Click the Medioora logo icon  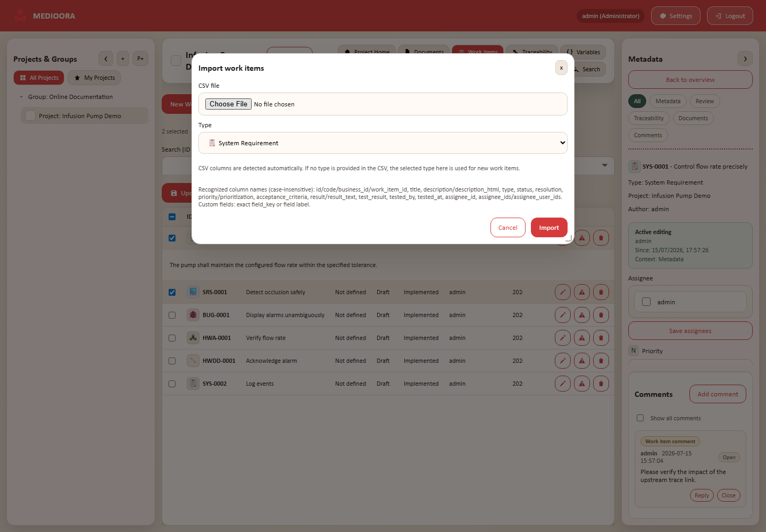(20, 16)
